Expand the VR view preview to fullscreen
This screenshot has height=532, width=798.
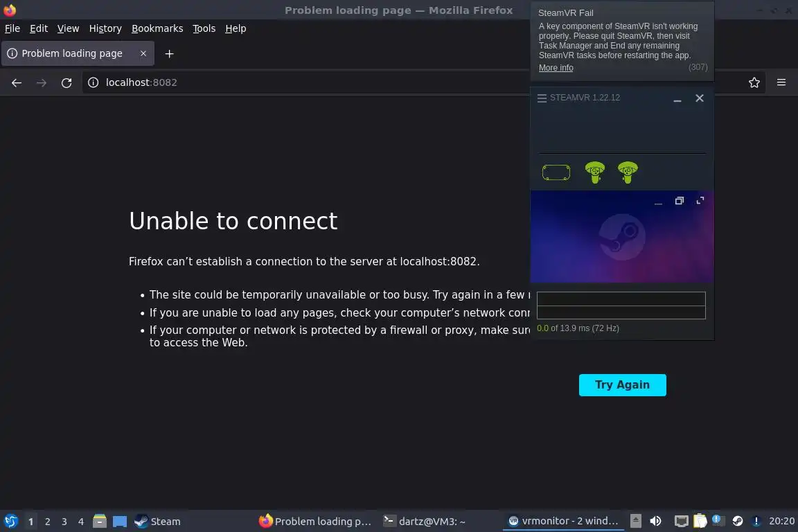point(700,201)
